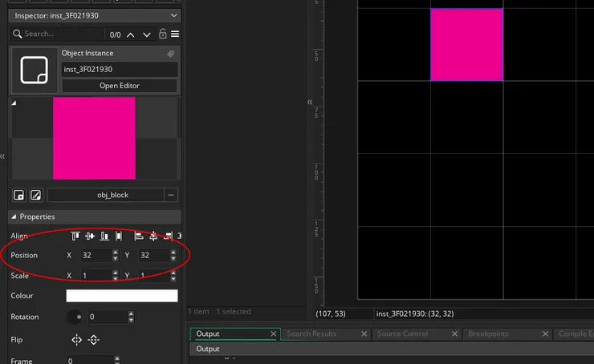594x364 pixels.
Task: Collapse the room side panel chevron
Action: [310, 102]
